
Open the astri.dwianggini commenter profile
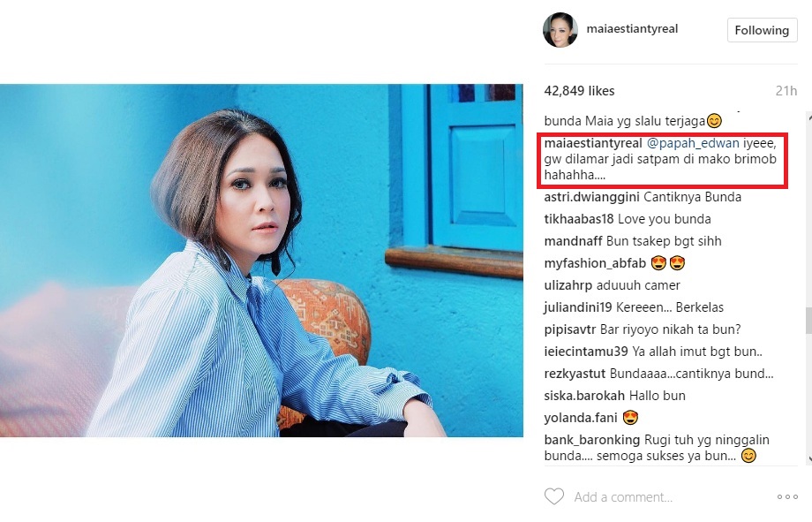click(x=591, y=197)
